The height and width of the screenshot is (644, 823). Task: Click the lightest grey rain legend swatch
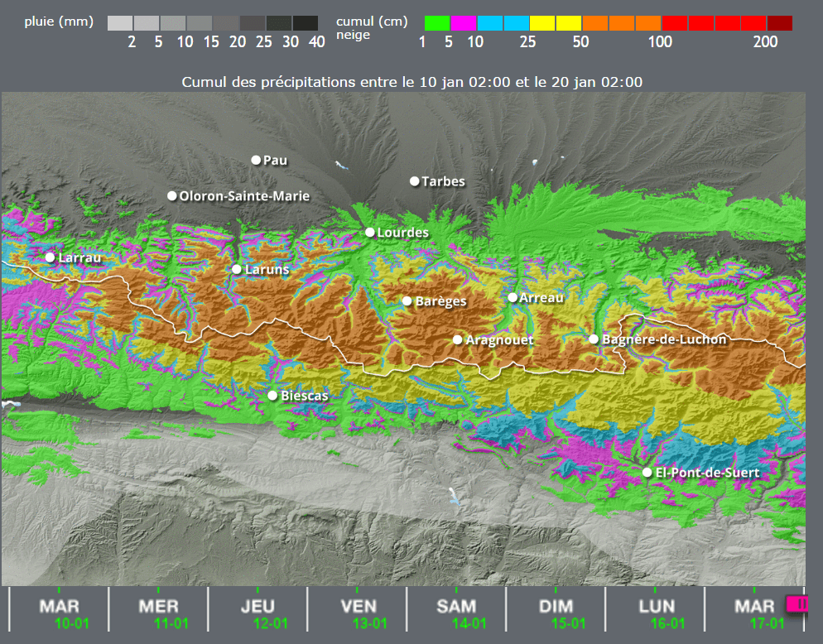120,23
